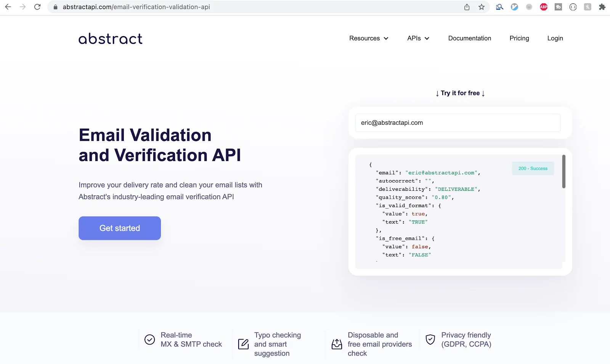
Task: Open the APIs dropdown menu
Action: 418,38
